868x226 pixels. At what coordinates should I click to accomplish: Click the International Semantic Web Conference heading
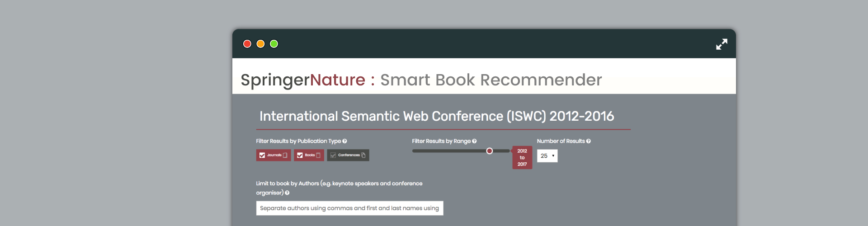[x=437, y=116]
